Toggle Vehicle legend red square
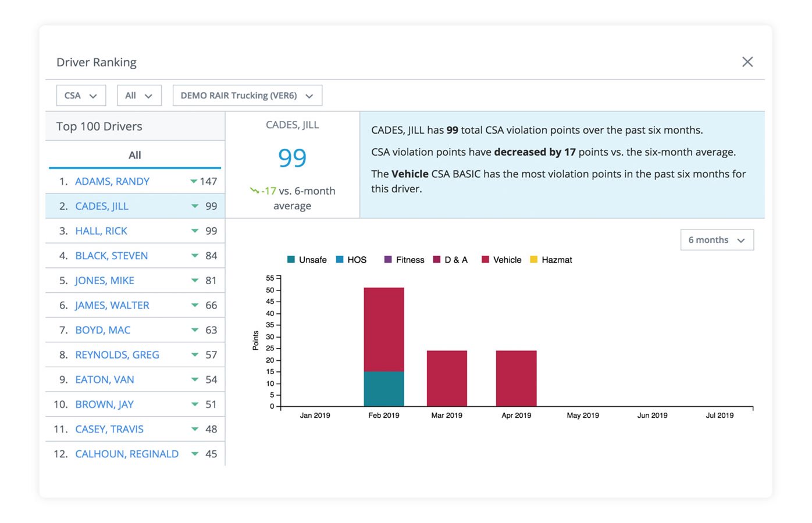This screenshot has height=523, width=812. click(x=485, y=260)
